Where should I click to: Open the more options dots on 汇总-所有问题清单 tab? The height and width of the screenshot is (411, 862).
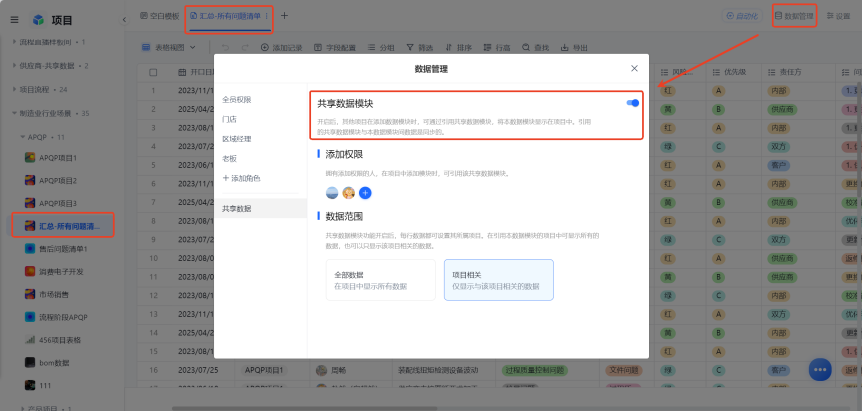coord(267,16)
